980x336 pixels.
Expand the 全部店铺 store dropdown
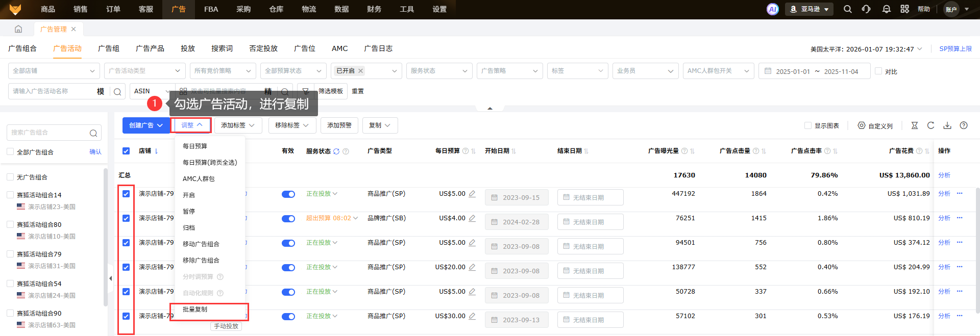(54, 71)
